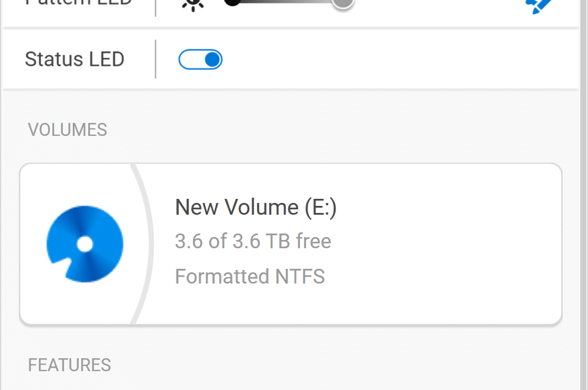Click the VOLUMES section header
Image resolution: width=588 pixels, height=390 pixels.
(x=68, y=130)
